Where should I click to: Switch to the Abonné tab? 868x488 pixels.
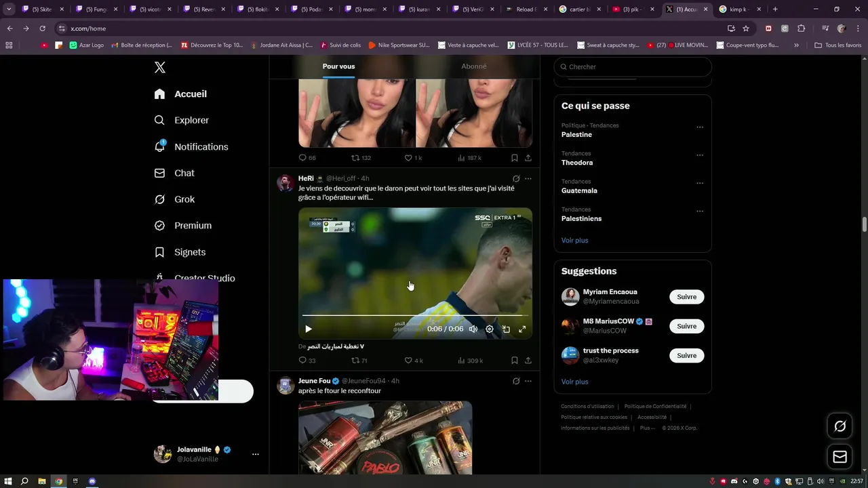coord(473,66)
